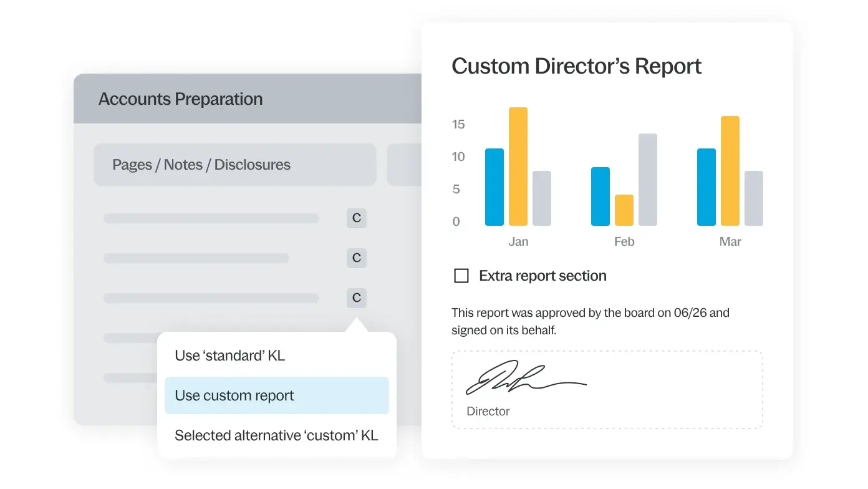The width and height of the screenshot is (868, 489).
Task: Click the handwritten signature image
Action: point(525,379)
